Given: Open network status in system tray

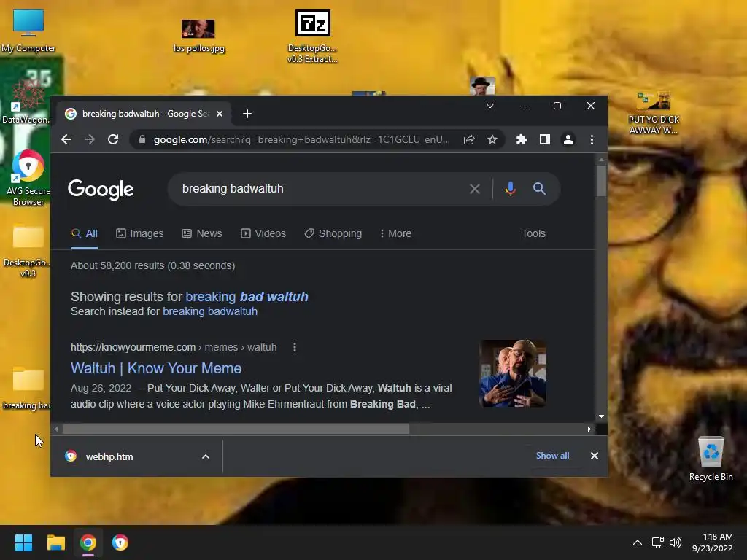Looking at the screenshot, I should coord(658,542).
